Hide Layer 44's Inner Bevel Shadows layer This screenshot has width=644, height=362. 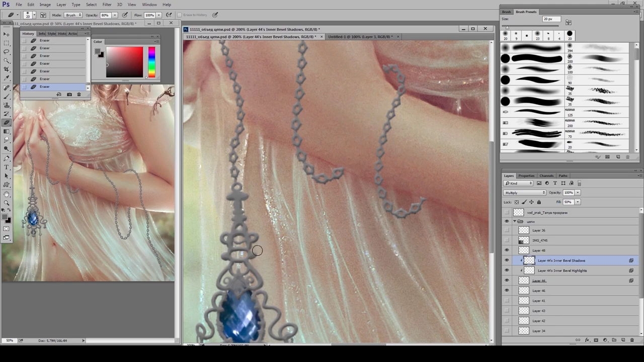click(507, 260)
